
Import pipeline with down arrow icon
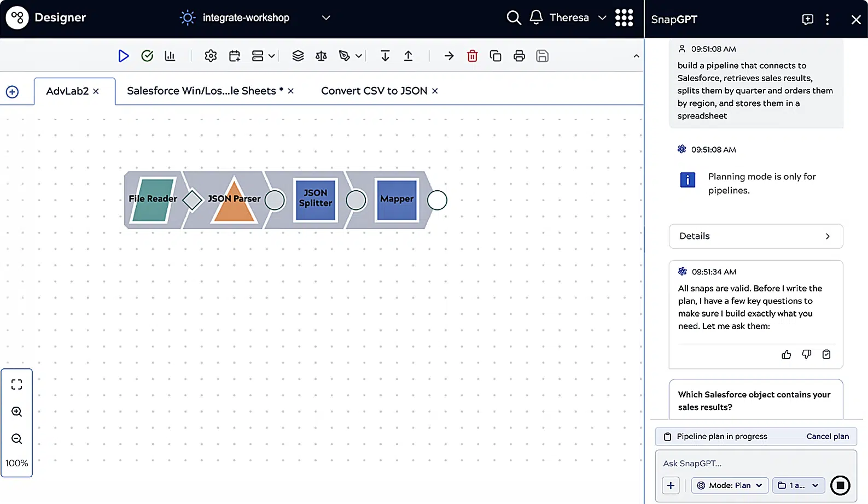(385, 56)
